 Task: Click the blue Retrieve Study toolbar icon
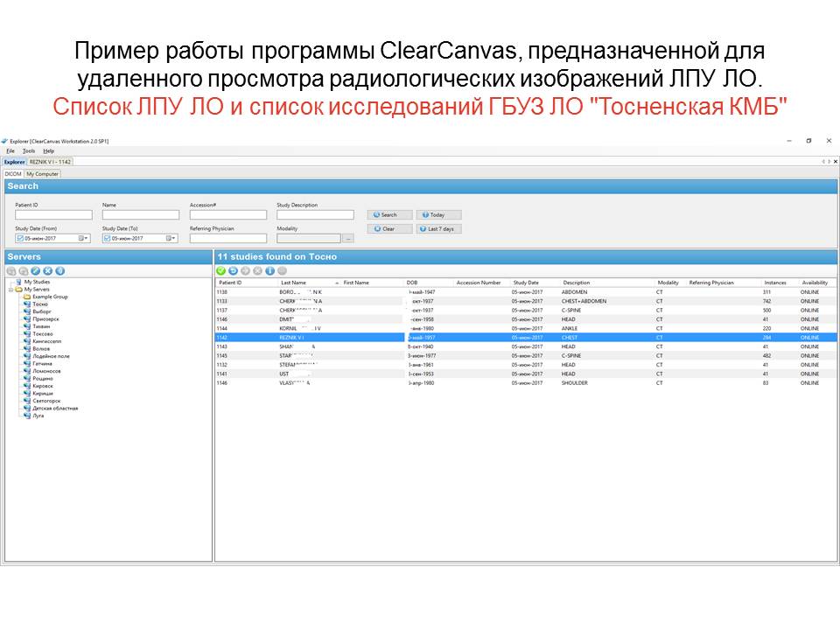click(234, 270)
